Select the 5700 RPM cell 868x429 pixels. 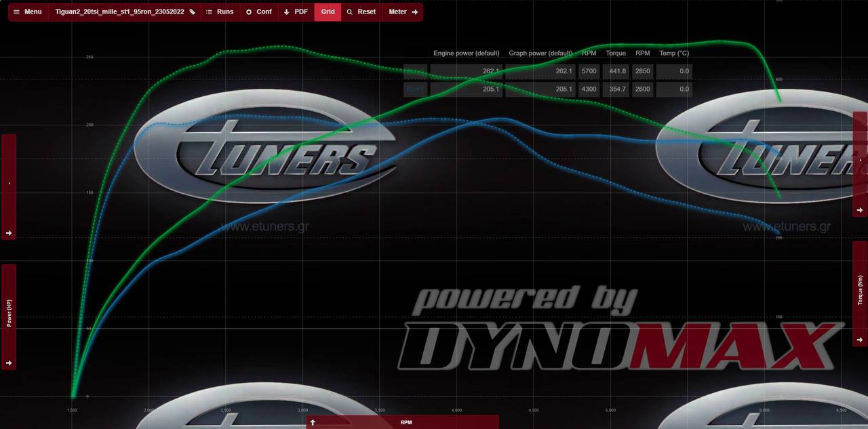[x=589, y=71]
